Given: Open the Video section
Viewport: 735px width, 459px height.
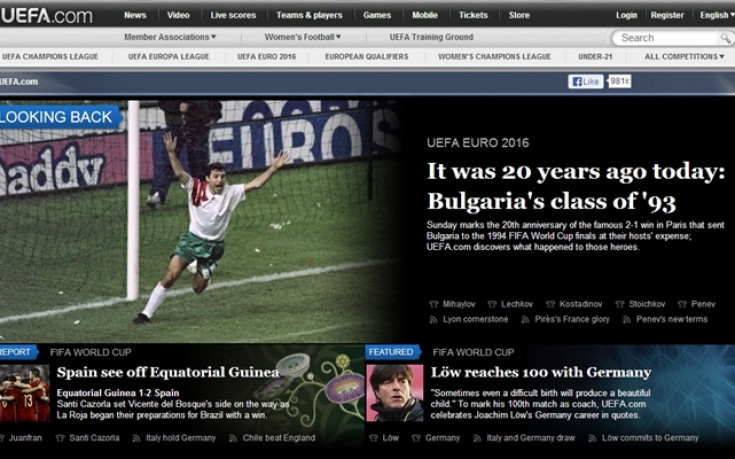Looking at the screenshot, I should (178, 15).
